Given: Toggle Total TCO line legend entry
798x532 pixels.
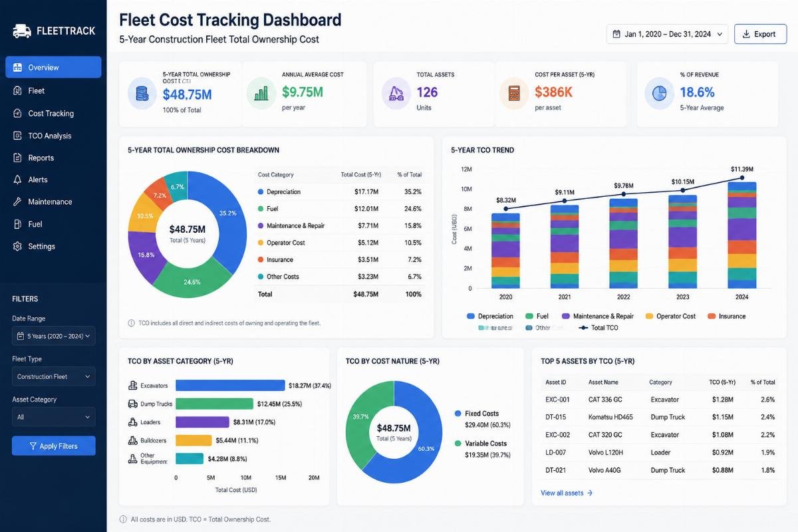Looking at the screenshot, I should (598, 328).
